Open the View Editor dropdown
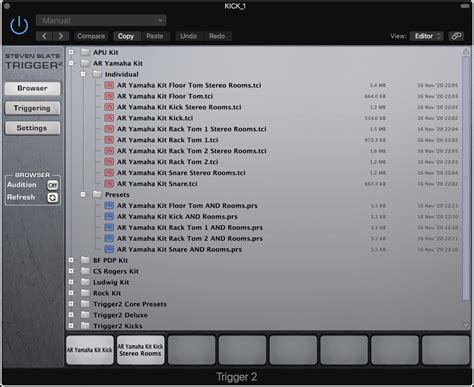This screenshot has width=474, height=387. pyautogui.click(x=427, y=36)
